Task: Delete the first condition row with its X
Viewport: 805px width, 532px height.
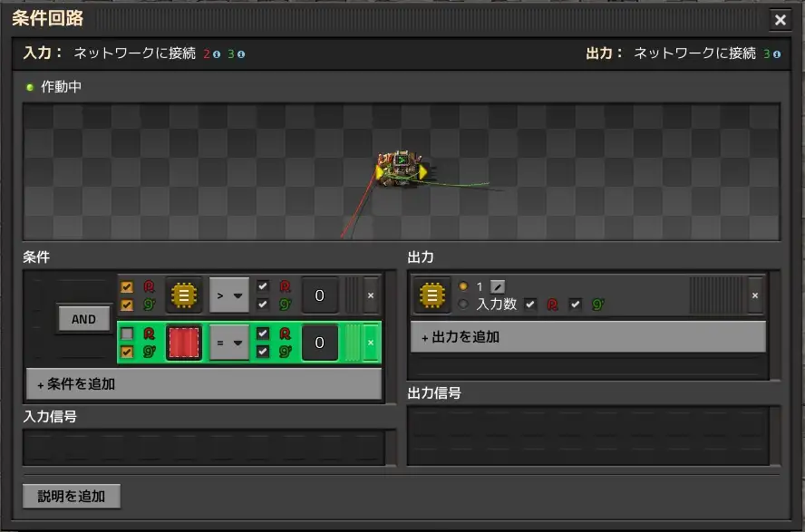Action: (x=370, y=295)
